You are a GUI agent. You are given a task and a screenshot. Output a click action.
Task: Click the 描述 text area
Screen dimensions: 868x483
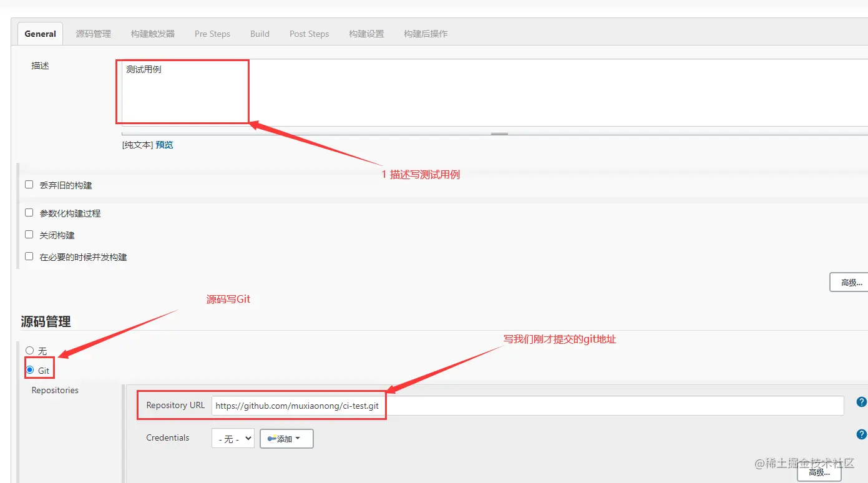click(494, 92)
